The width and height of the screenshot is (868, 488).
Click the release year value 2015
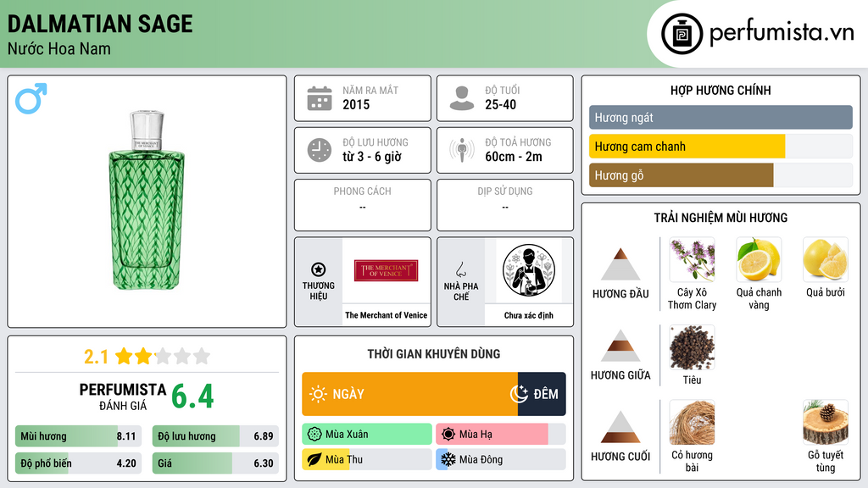[356, 104]
